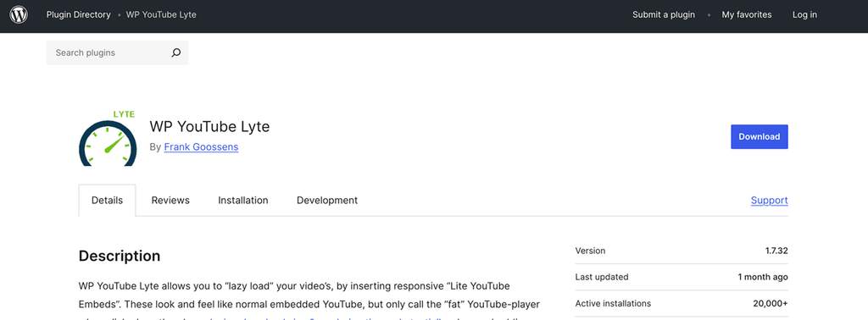The height and width of the screenshot is (320, 868).
Task: Download the plugin
Action: click(759, 137)
